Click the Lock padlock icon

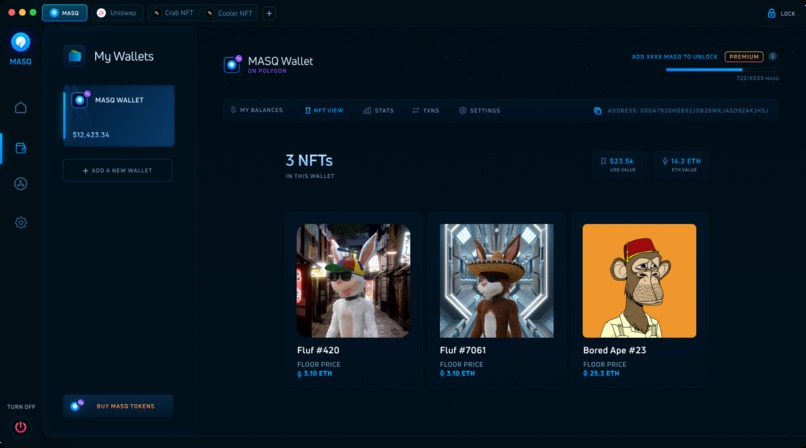point(771,13)
